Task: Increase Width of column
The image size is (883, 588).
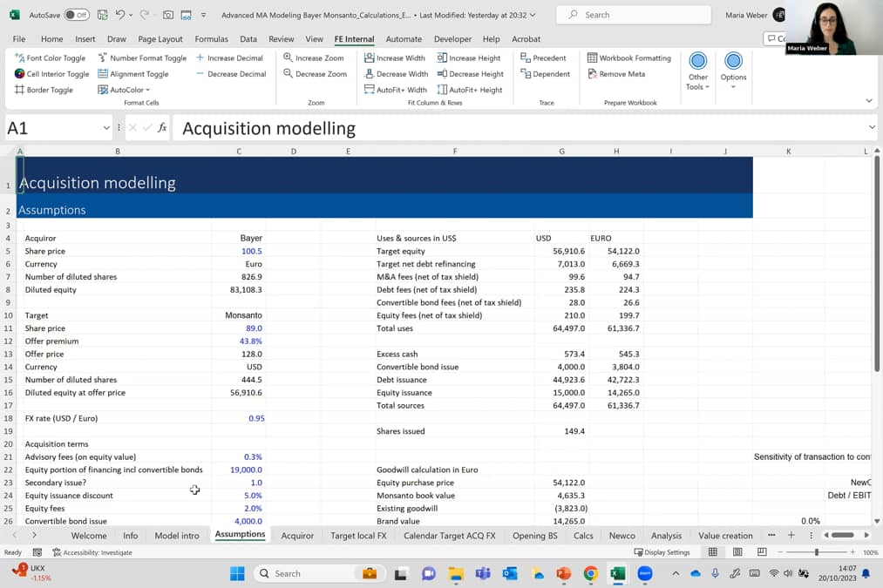Action: tap(395, 58)
